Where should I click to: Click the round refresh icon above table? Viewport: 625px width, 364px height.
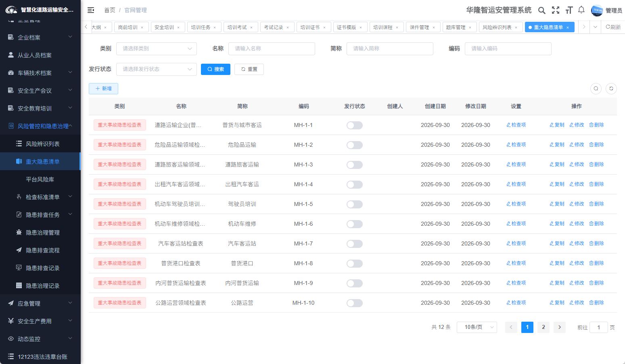pos(611,89)
